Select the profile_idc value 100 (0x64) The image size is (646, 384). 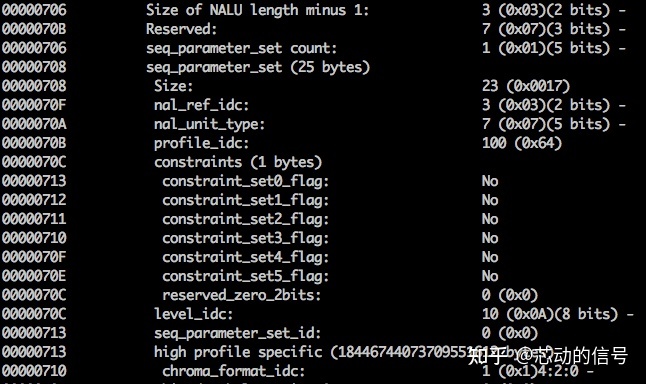click(x=522, y=143)
